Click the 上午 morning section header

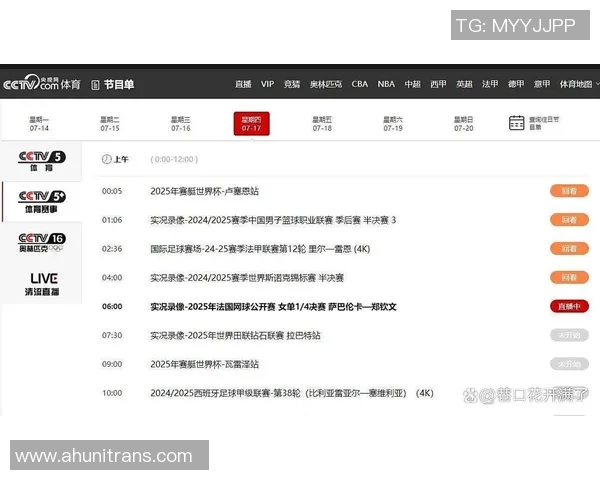[x=121, y=159]
